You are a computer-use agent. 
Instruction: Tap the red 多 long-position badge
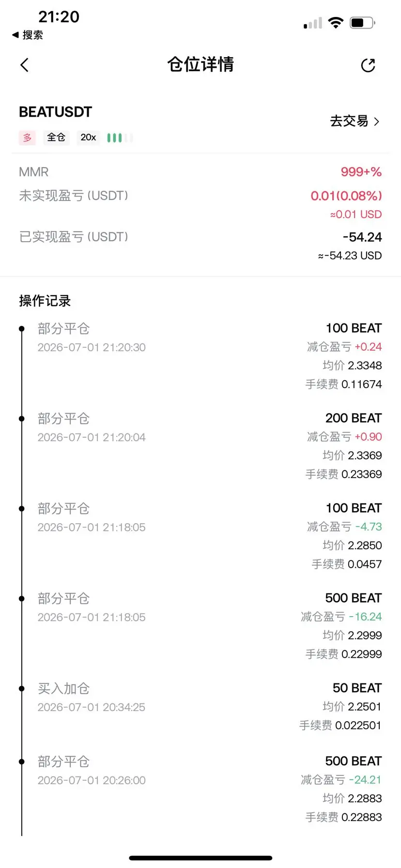[28, 138]
